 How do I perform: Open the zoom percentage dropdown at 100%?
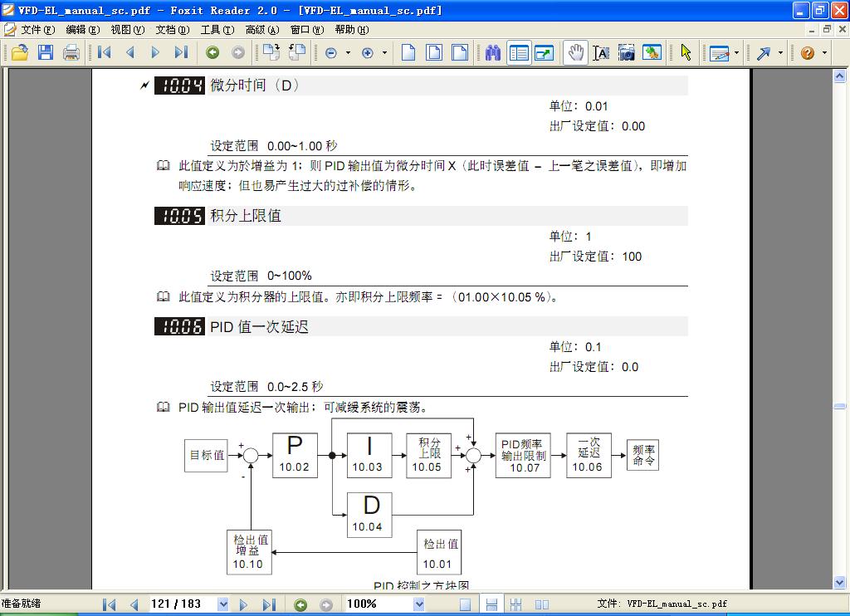point(418,604)
